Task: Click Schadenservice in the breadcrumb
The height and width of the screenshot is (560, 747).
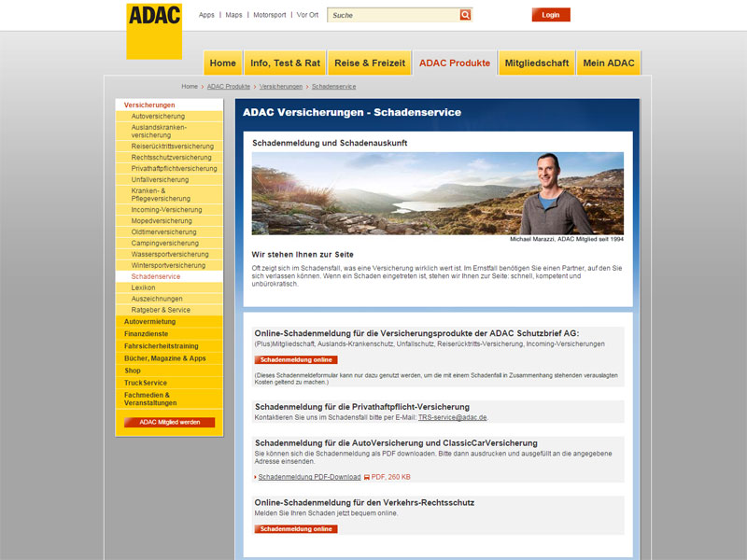Action: coord(333,86)
